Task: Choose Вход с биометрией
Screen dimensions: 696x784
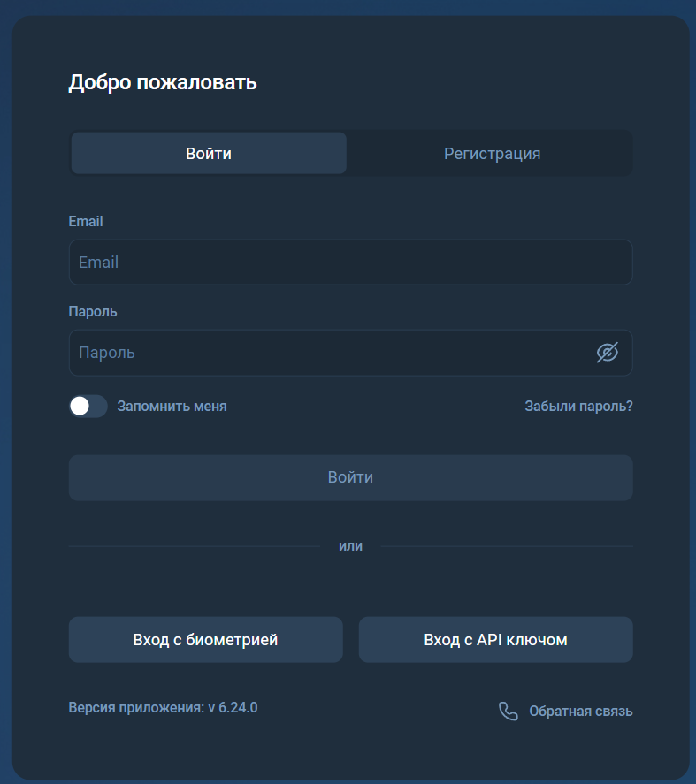Action: pos(206,640)
